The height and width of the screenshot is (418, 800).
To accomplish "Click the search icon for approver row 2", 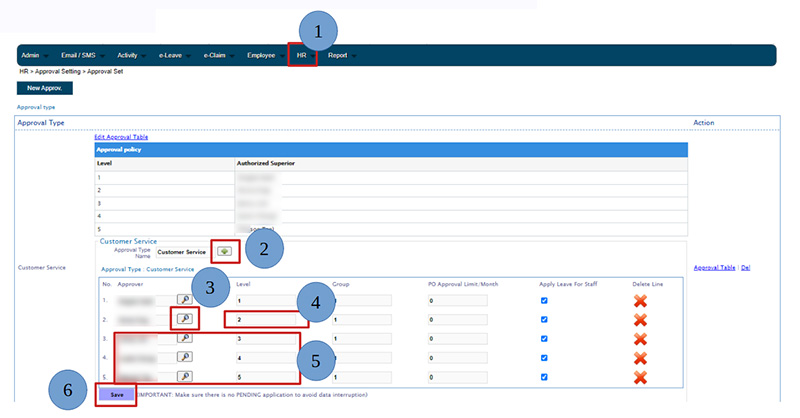I will (x=186, y=319).
